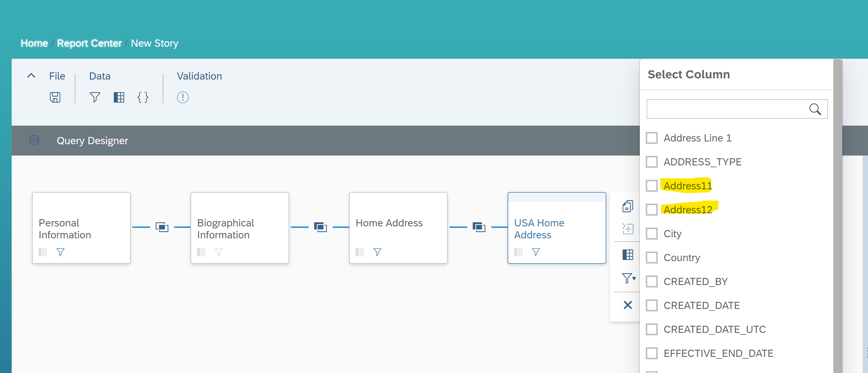868x373 pixels.
Task: Collapse the toolbar with the up chevron
Action: 31,76
